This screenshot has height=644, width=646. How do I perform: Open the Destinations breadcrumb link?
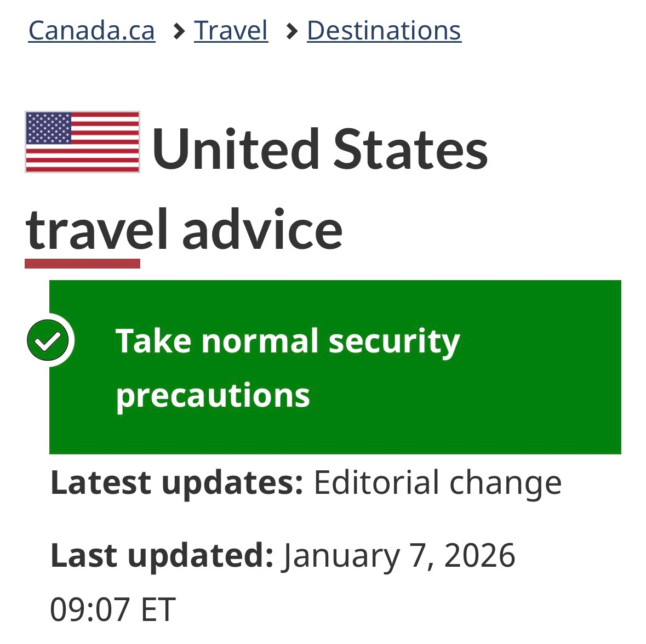click(x=384, y=30)
